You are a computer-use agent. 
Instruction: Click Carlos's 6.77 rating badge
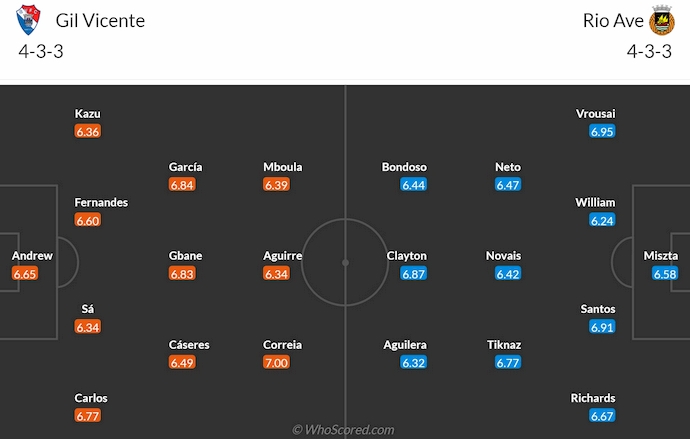click(88, 415)
